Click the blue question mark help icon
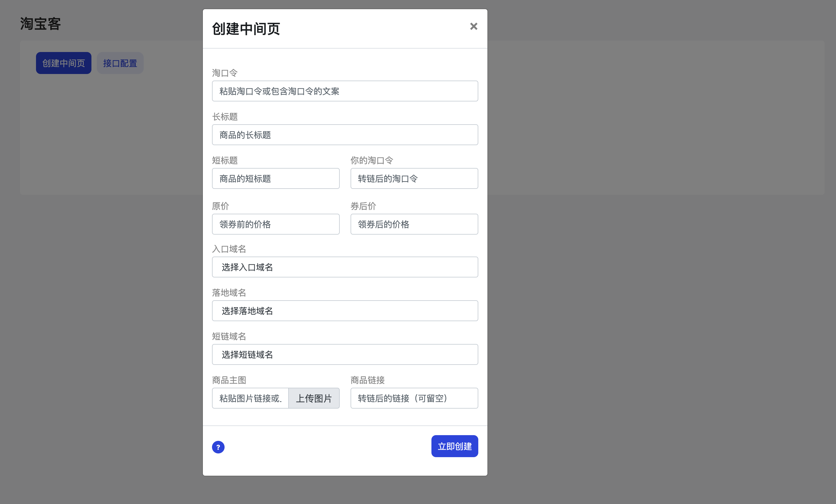Screen dimensions: 836x504 click(218, 447)
